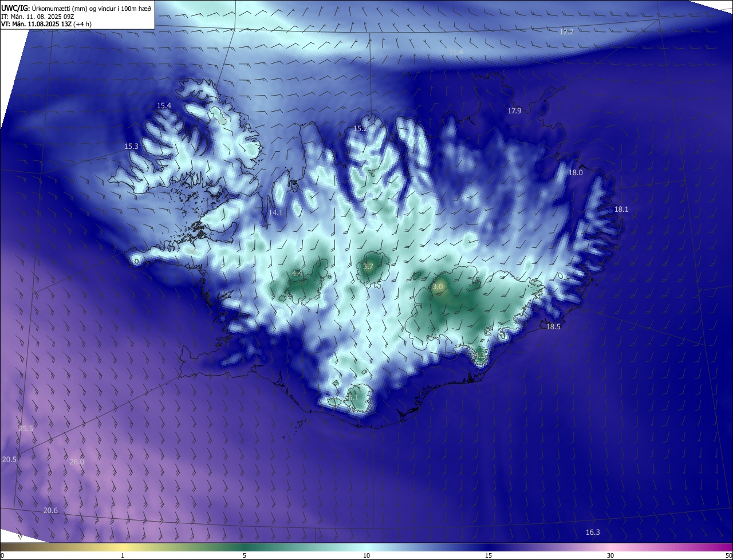
Task: Click the valid time line "VT: Mán. 11.08.2025 13Z"
Action: tap(36, 24)
